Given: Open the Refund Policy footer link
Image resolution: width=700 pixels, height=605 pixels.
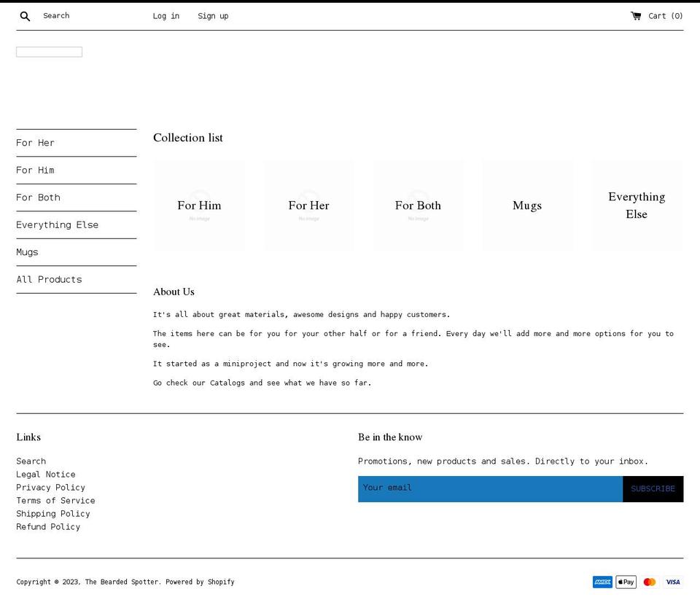Looking at the screenshot, I should tap(48, 526).
